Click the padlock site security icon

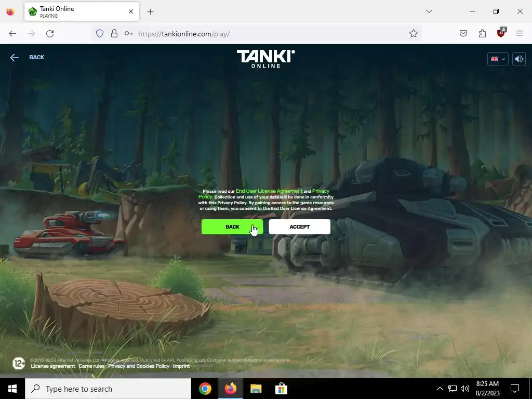point(114,33)
